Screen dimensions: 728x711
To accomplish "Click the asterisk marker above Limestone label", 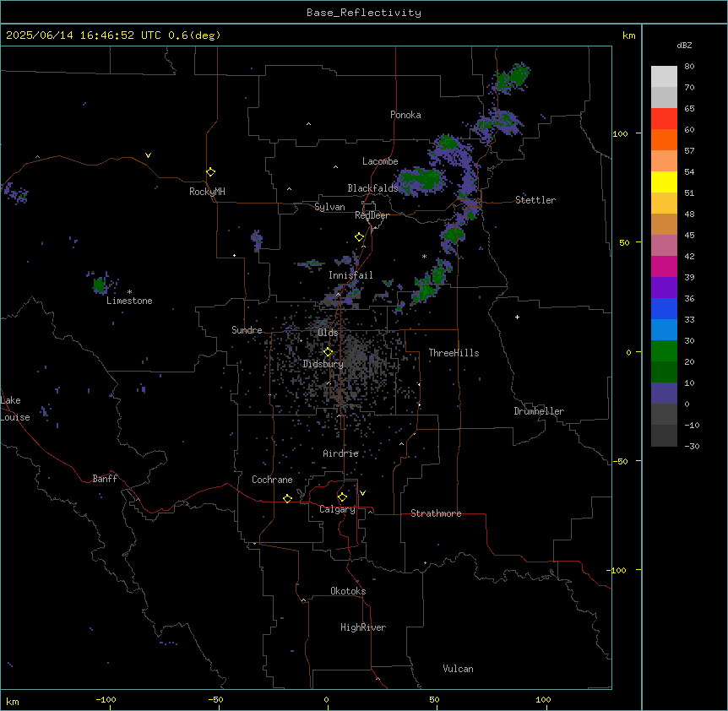I will coord(129,292).
